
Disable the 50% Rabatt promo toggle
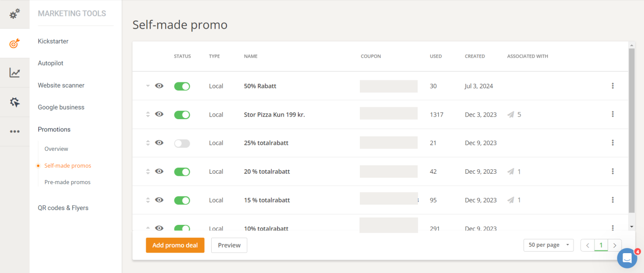(182, 86)
